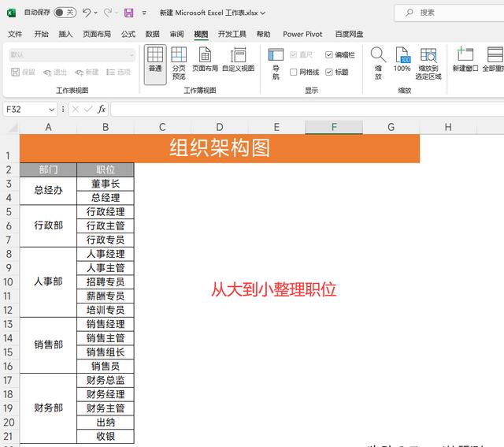Select the 财务总监 cell
This screenshot has height=447, width=504.
tap(106, 381)
